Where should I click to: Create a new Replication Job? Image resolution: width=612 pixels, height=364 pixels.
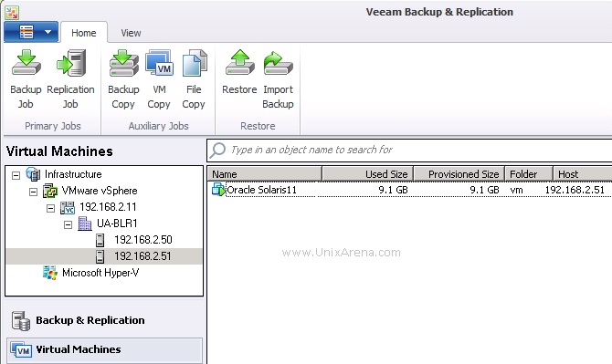click(x=70, y=79)
